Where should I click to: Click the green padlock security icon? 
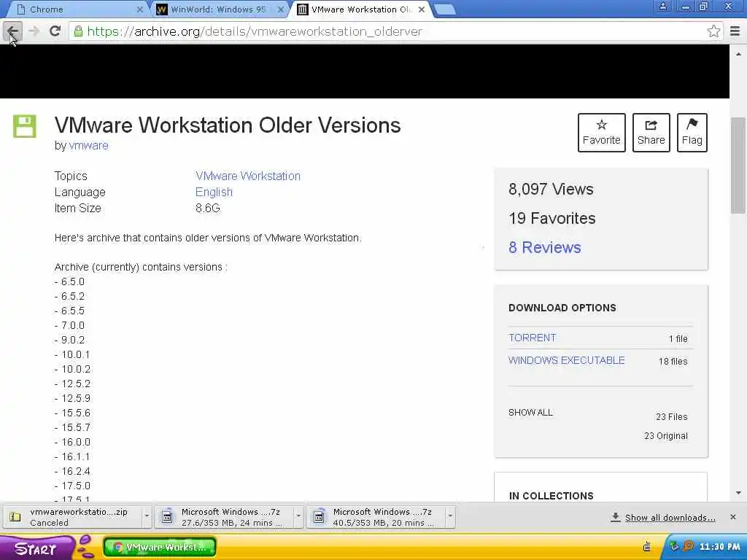78,31
